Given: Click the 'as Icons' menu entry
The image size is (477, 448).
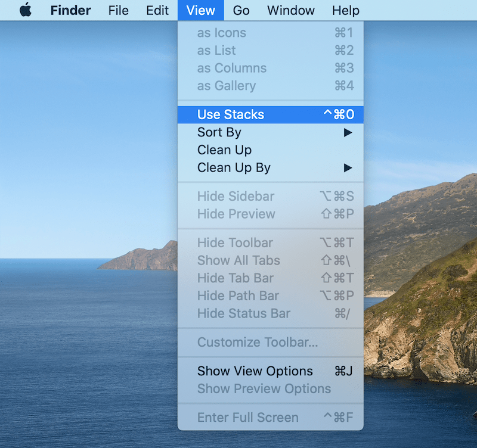Looking at the screenshot, I should click(x=271, y=33).
